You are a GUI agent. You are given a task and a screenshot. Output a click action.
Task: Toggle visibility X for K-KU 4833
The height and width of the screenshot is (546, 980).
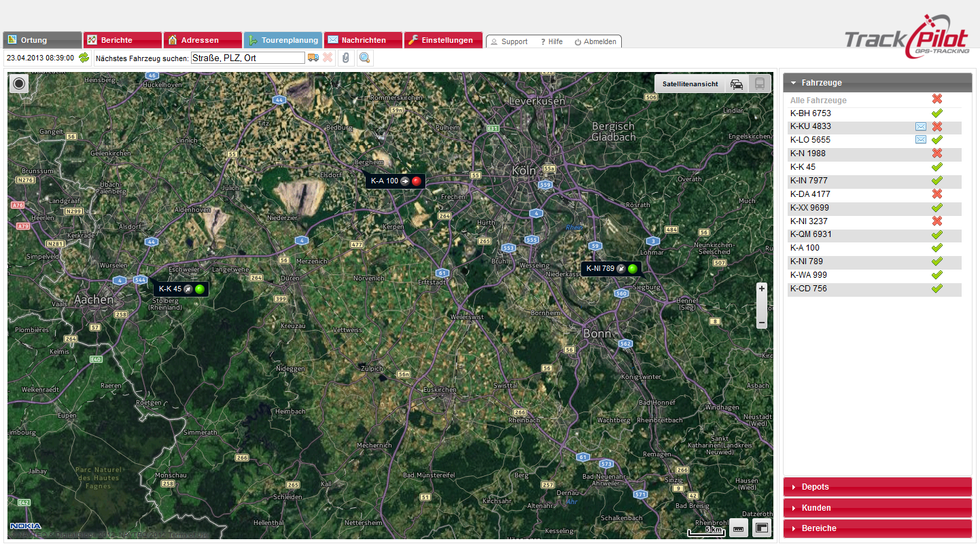pos(937,126)
